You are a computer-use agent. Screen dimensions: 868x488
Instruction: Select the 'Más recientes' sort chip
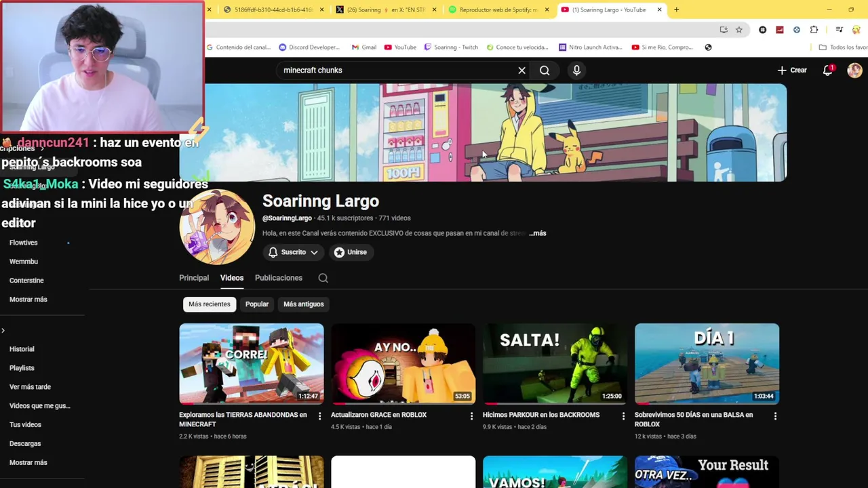coord(210,304)
